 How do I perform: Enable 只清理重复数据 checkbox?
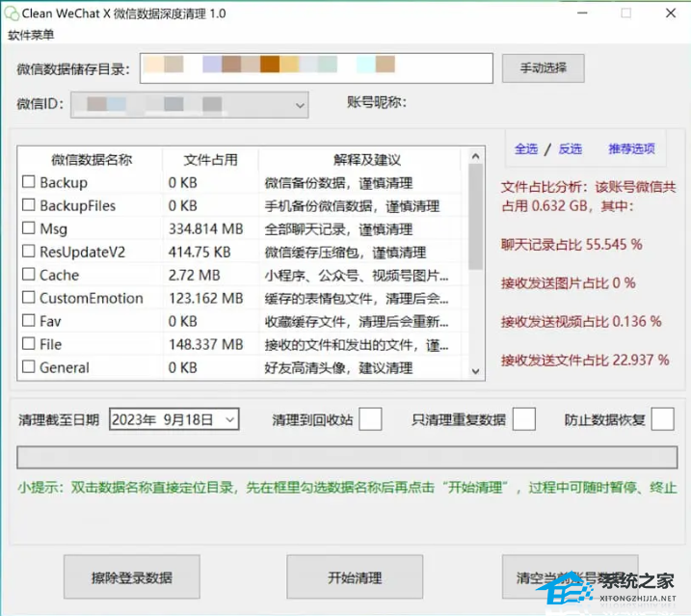(523, 419)
